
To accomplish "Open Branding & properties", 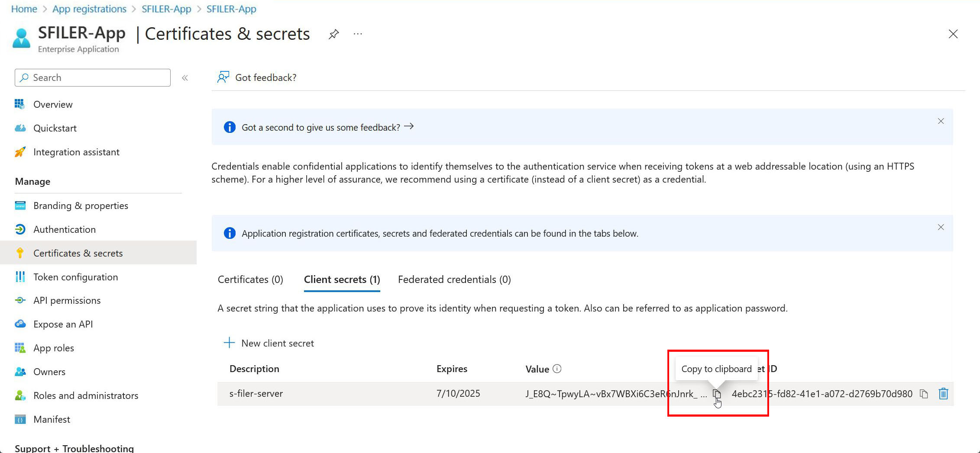I will click(x=81, y=206).
